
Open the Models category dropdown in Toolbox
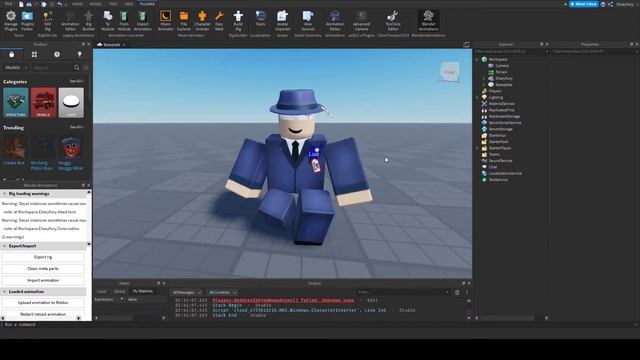pos(16,67)
